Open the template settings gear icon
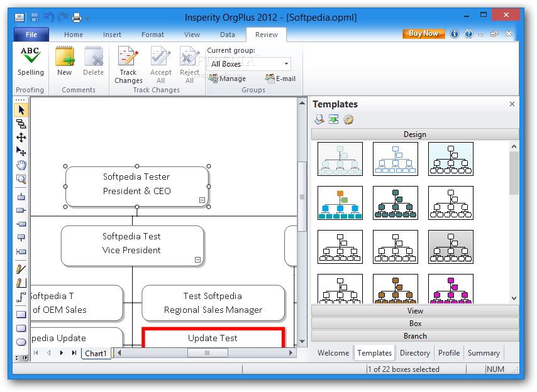The image size is (537, 392). coord(348,119)
